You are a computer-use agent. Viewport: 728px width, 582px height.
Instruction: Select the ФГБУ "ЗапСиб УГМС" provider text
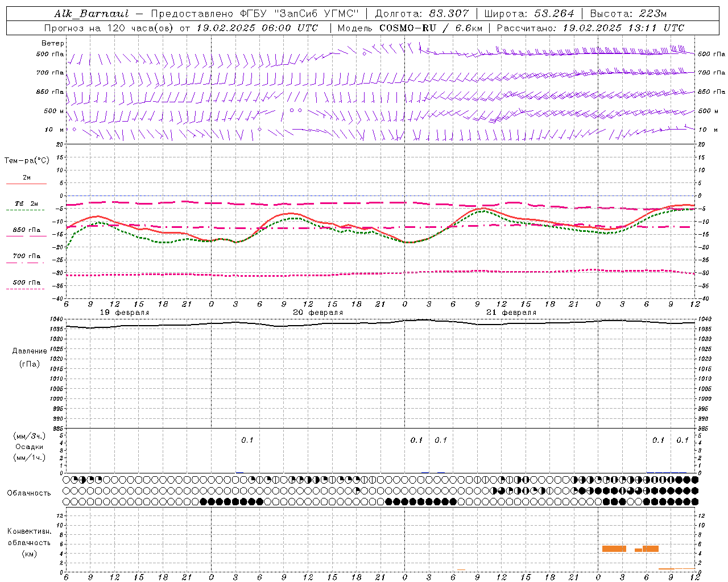pyautogui.click(x=300, y=14)
